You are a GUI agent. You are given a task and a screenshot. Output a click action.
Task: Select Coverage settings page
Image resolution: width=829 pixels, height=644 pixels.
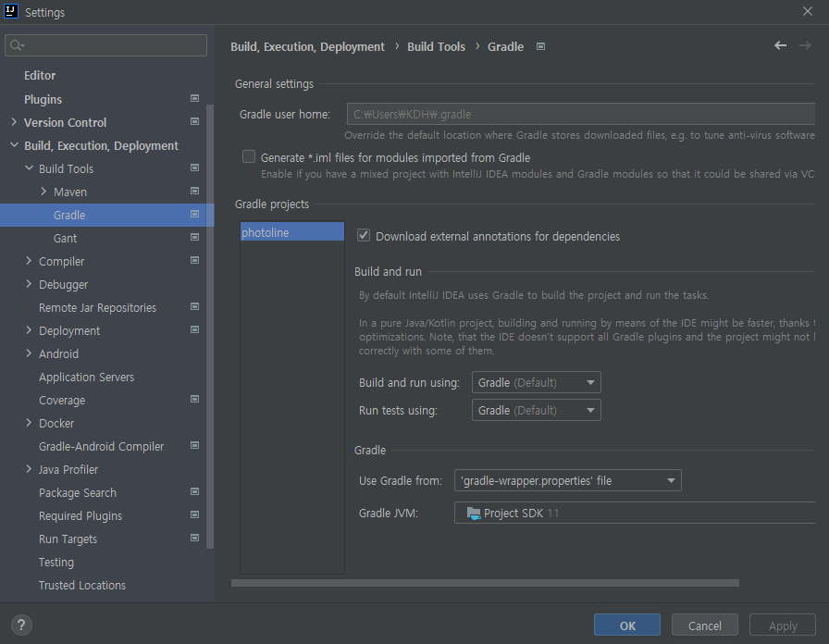(62, 401)
